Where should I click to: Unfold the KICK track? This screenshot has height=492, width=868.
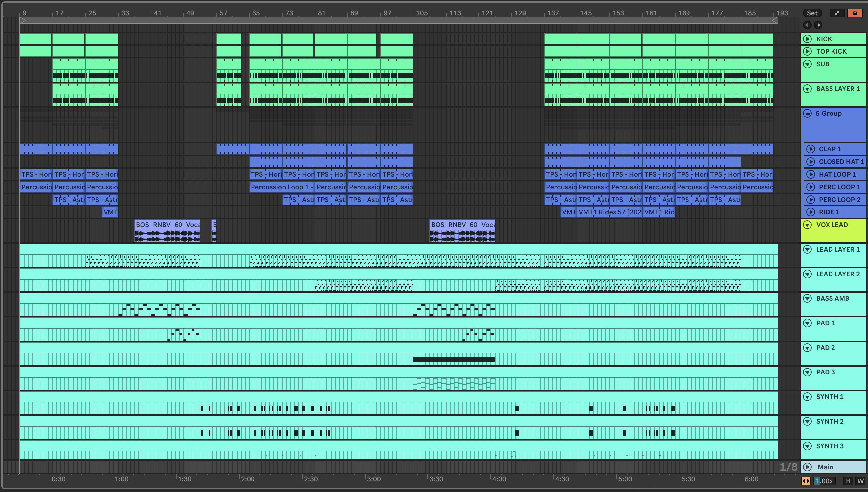tap(807, 39)
